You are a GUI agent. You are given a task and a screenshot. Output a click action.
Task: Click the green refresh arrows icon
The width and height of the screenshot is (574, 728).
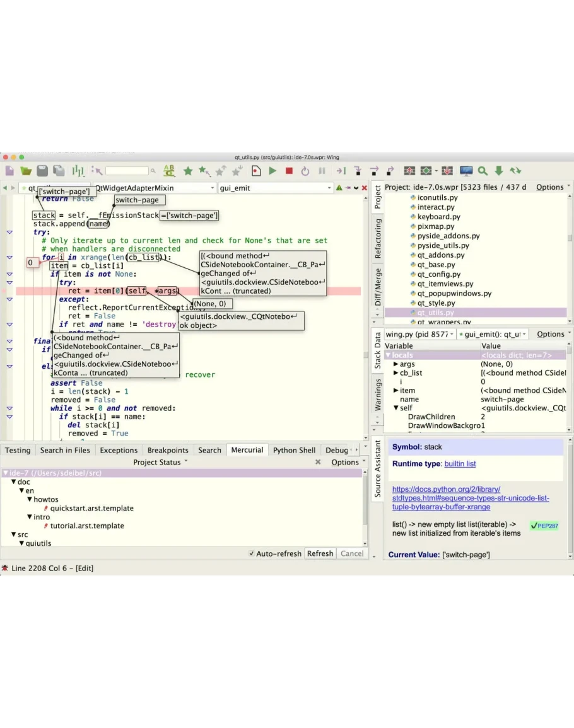[515, 171]
